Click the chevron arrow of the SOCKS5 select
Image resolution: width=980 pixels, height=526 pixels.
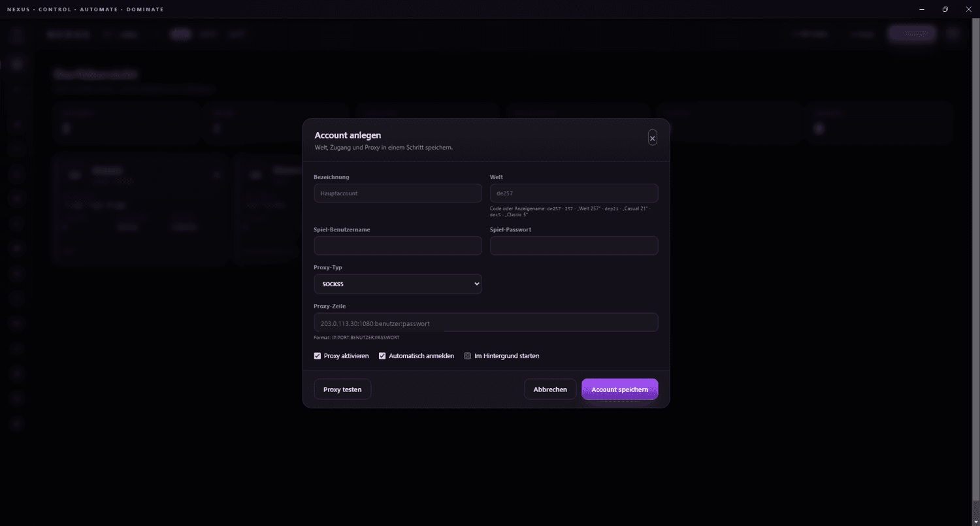click(476, 284)
